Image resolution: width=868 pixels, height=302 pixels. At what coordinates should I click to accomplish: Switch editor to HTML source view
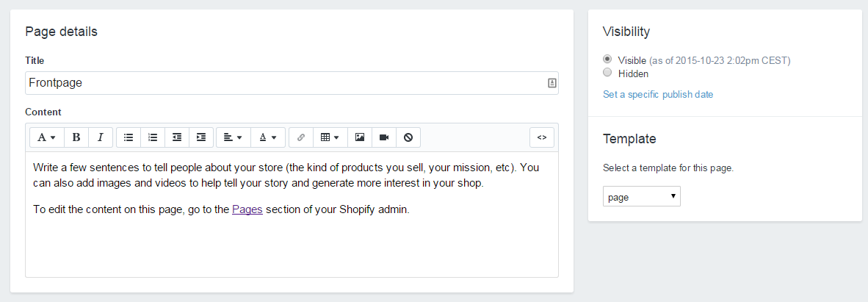[542, 137]
